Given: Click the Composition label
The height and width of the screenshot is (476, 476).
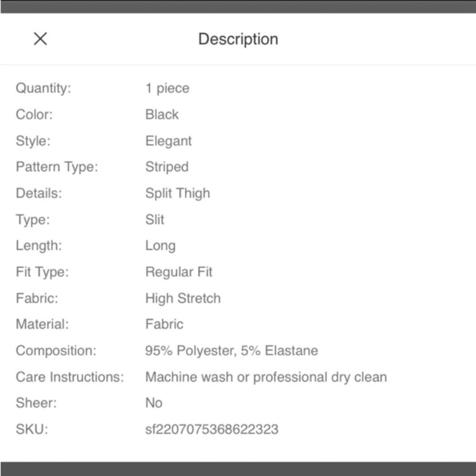Looking at the screenshot, I should pos(56,351).
